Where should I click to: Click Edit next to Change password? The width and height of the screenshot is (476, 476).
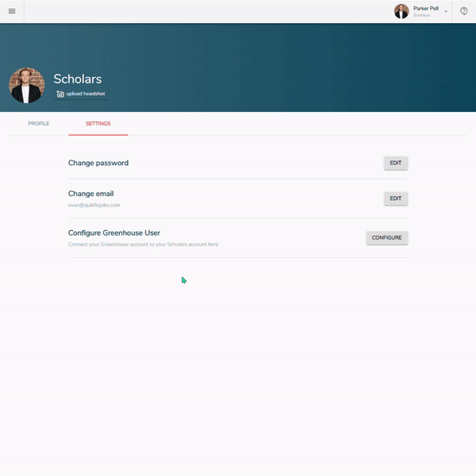coord(396,163)
